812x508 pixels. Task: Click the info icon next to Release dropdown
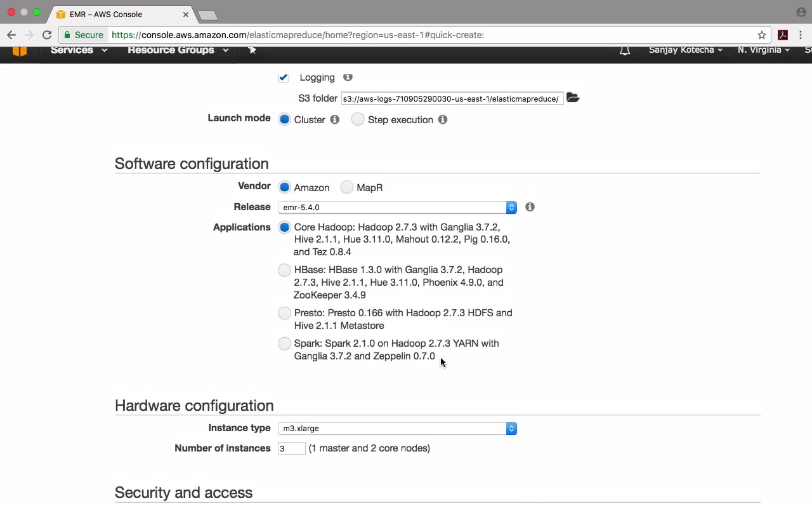click(530, 207)
